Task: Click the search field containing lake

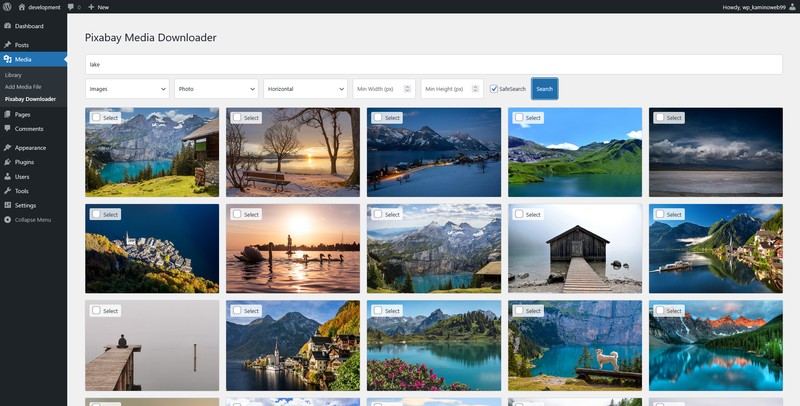Action: coord(434,64)
